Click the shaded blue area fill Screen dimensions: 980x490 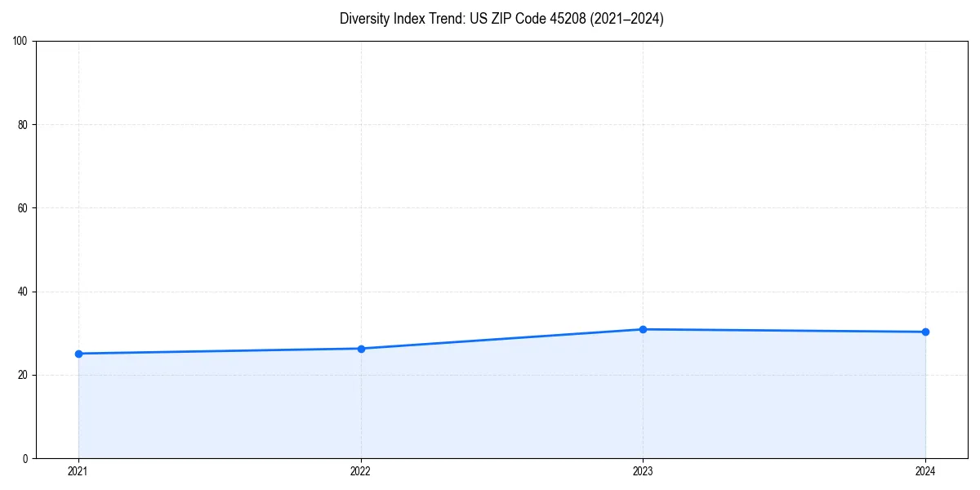(490, 408)
